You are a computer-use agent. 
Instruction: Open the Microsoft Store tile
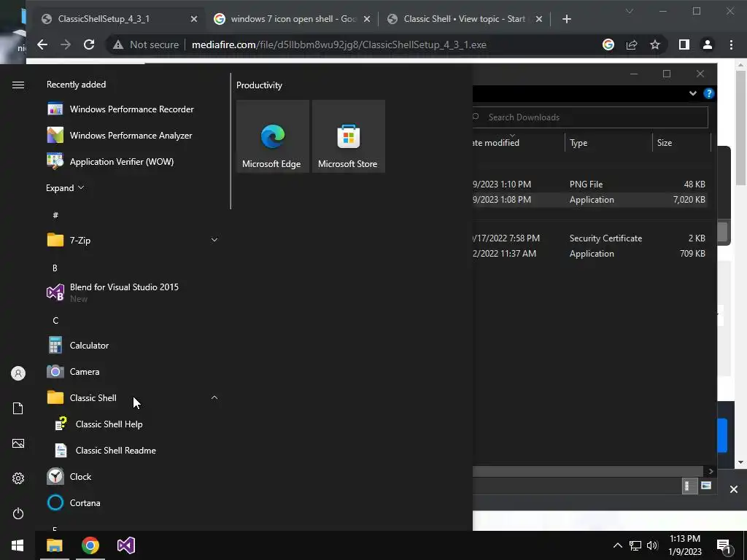point(348,136)
